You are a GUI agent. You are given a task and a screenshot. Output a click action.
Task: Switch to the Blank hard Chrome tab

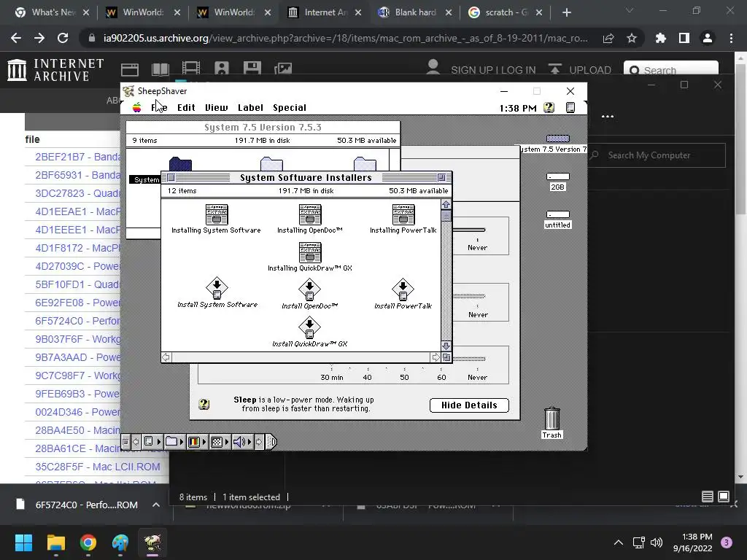[x=415, y=12]
